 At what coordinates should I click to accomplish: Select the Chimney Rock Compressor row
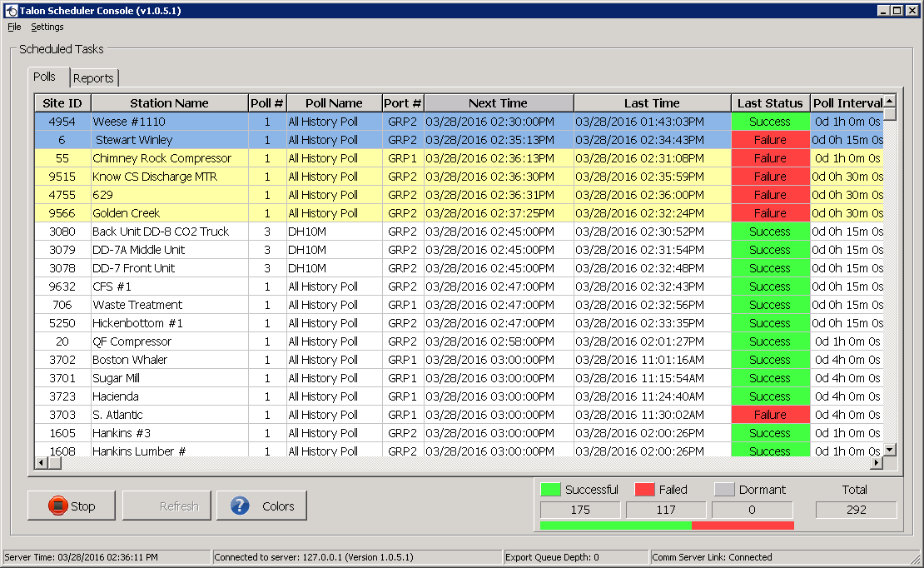pyautogui.click(x=459, y=158)
